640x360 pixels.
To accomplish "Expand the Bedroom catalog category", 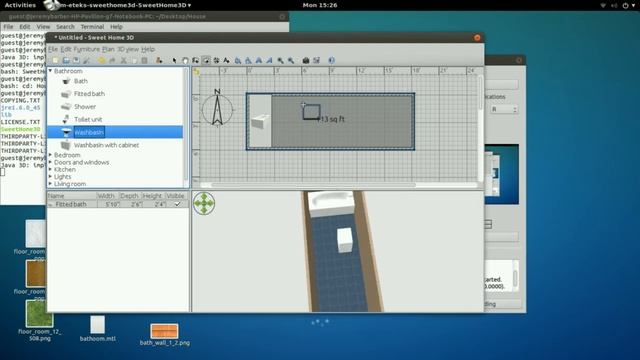I will (50, 155).
